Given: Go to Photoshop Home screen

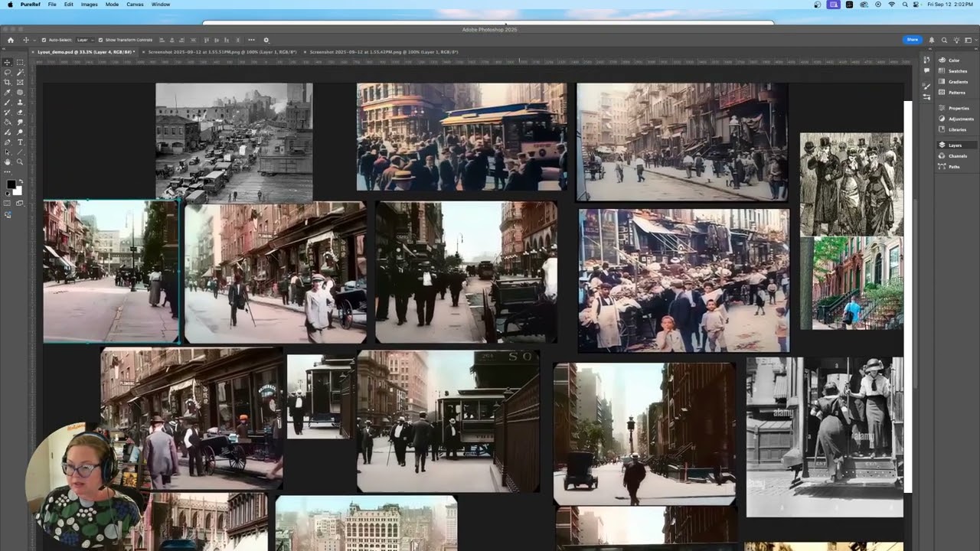Looking at the screenshot, I should click(x=11, y=40).
